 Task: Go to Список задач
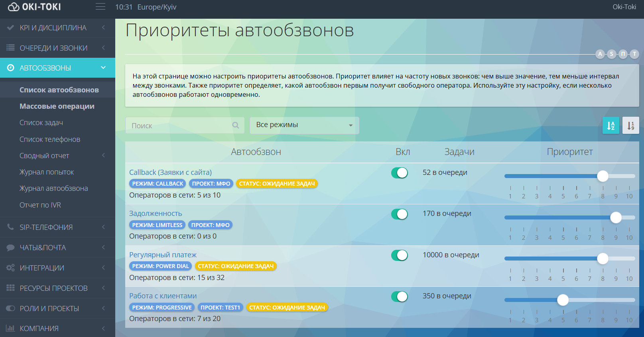coord(41,123)
